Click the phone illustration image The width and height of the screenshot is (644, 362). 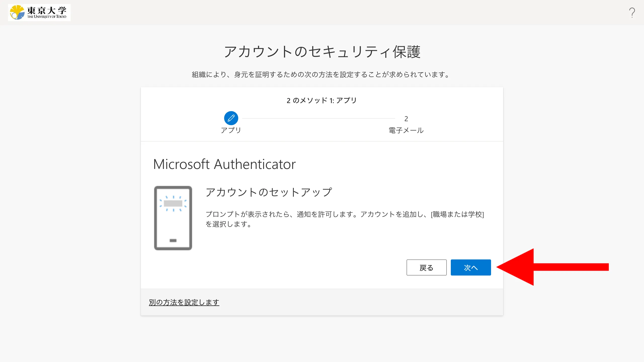coord(173,218)
